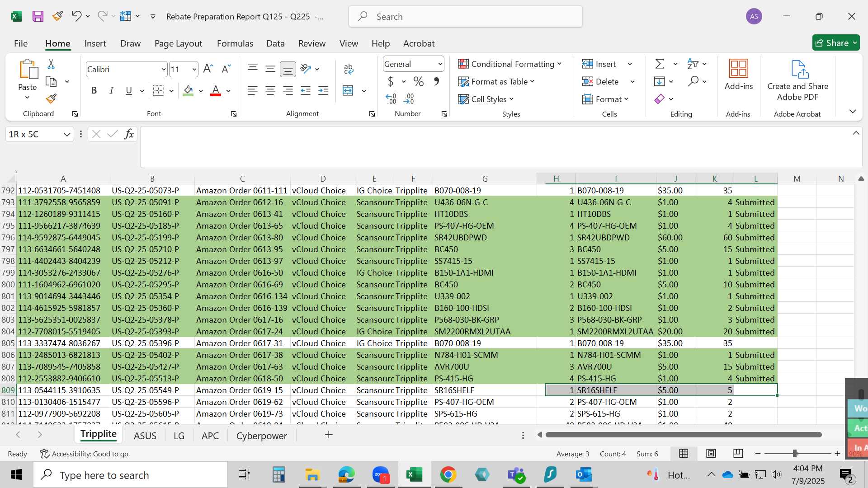The height and width of the screenshot is (488, 868).
Task: Open Name Box dropdown arrow
Action: [67, 135]
